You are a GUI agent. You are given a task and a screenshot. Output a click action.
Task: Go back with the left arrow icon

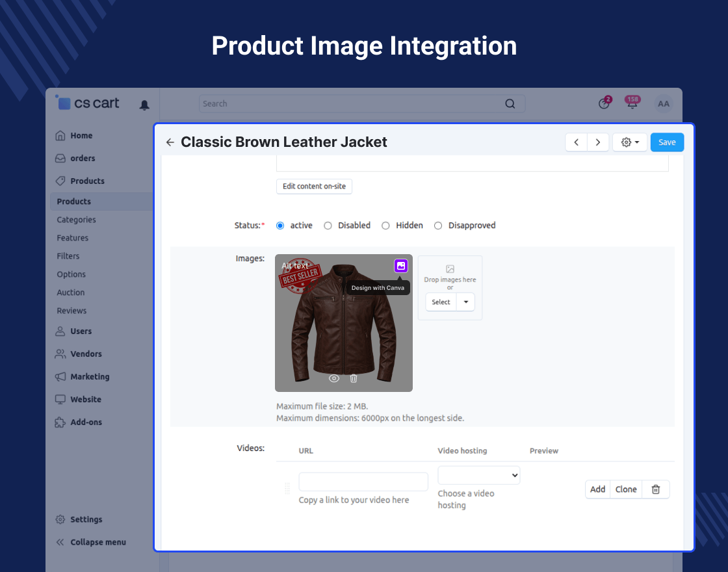point(170,142)
